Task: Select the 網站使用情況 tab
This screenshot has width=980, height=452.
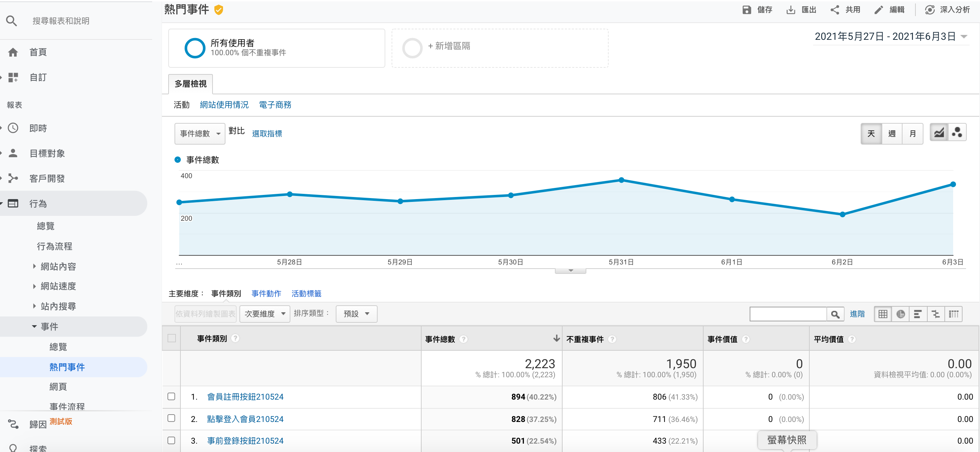Action: 224,105
